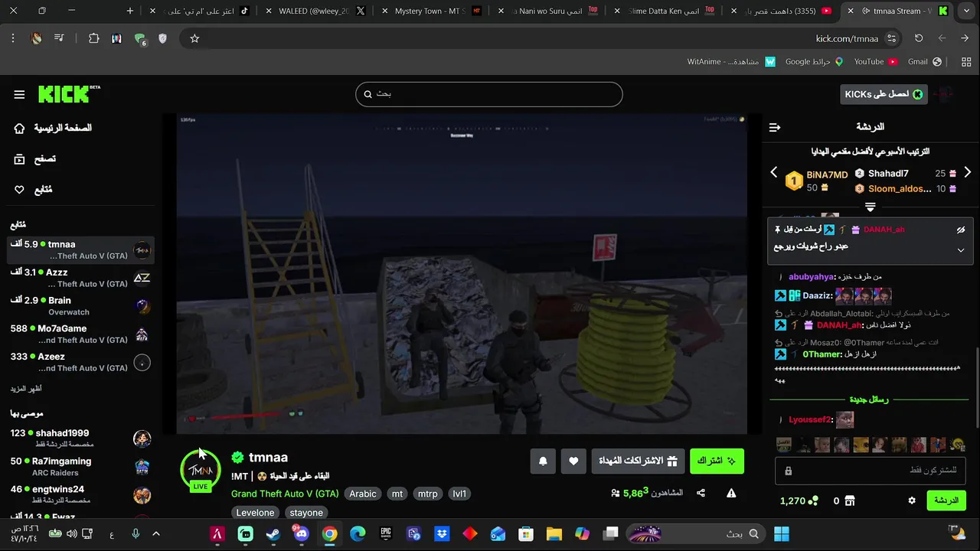Open Discord from the taskbar
The width and height of the screenshot is (980, 551).
(x=301, y=533)
